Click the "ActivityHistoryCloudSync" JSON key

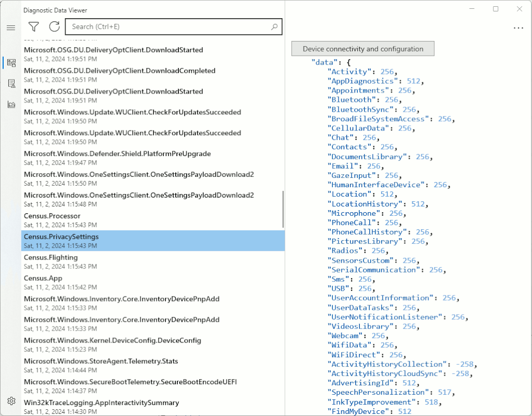(x=385, y=373)
